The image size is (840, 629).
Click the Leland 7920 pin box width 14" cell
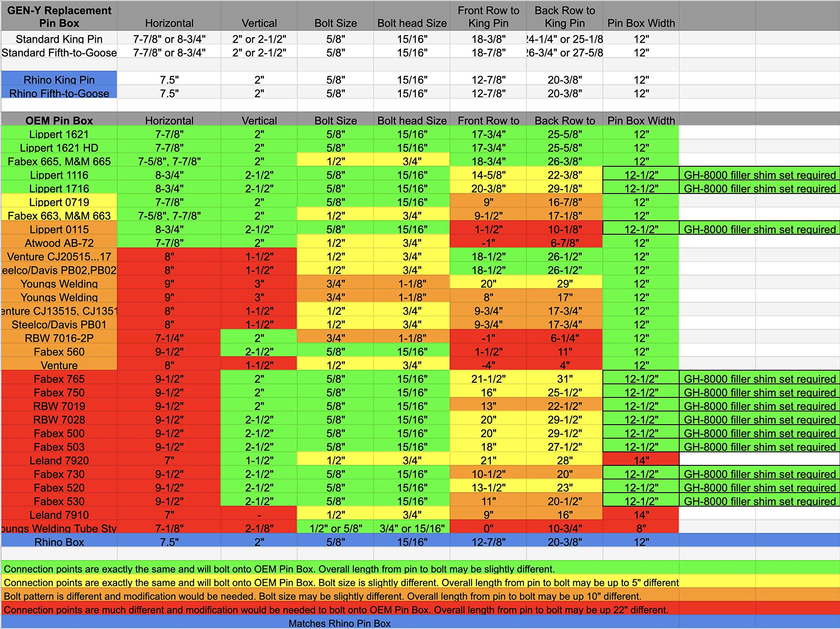pyautogui.click(x=640, y=460)
